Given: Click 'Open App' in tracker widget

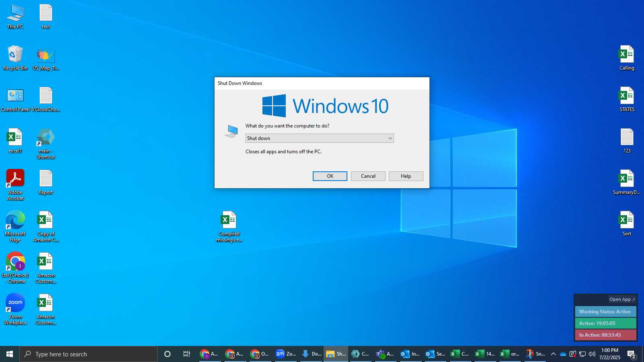Looking at the screenshot, I should [622, 299].
